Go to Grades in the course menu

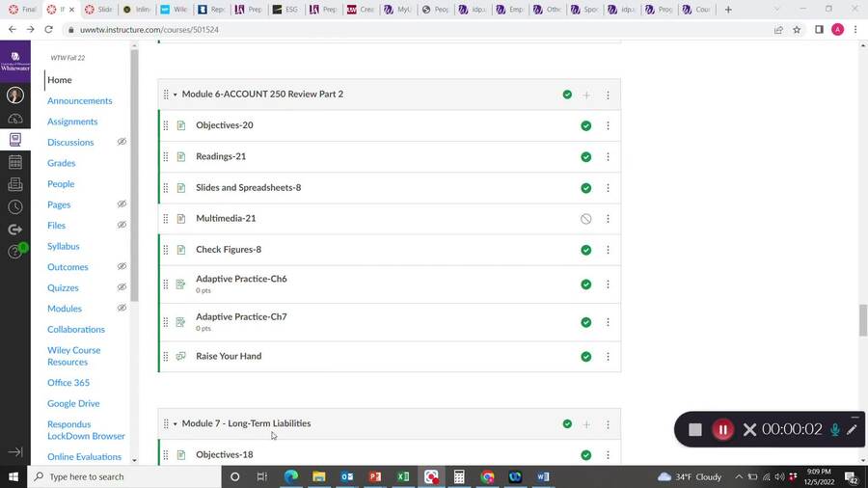[x=61, y=163]
